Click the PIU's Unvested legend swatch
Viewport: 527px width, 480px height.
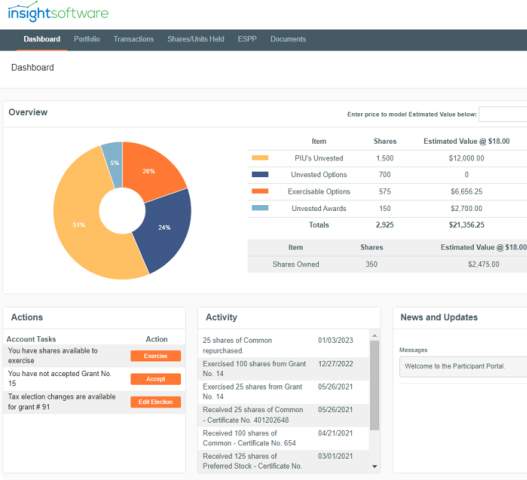(260, 158)
